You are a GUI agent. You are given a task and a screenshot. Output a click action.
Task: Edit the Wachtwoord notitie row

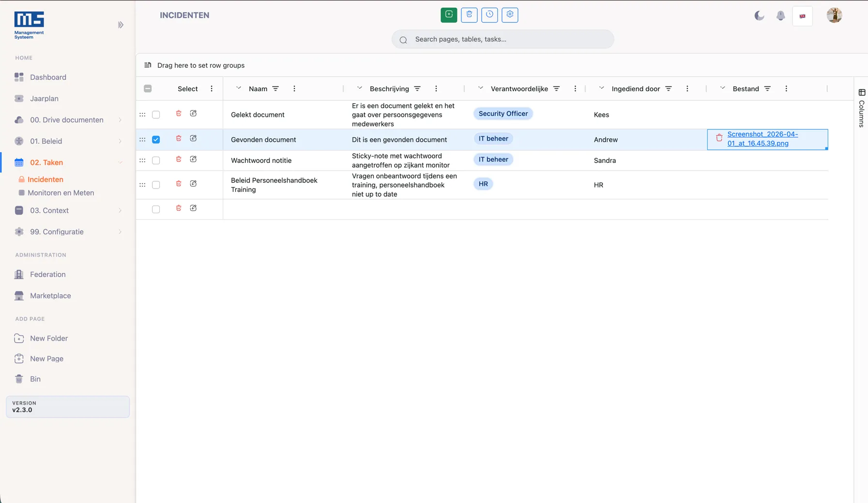193,159
